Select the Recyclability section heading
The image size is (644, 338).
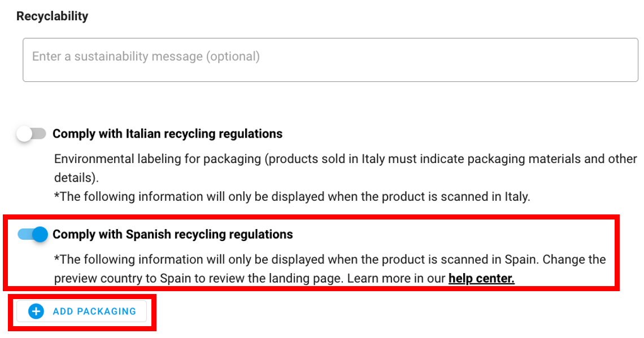tap(53, 16)
